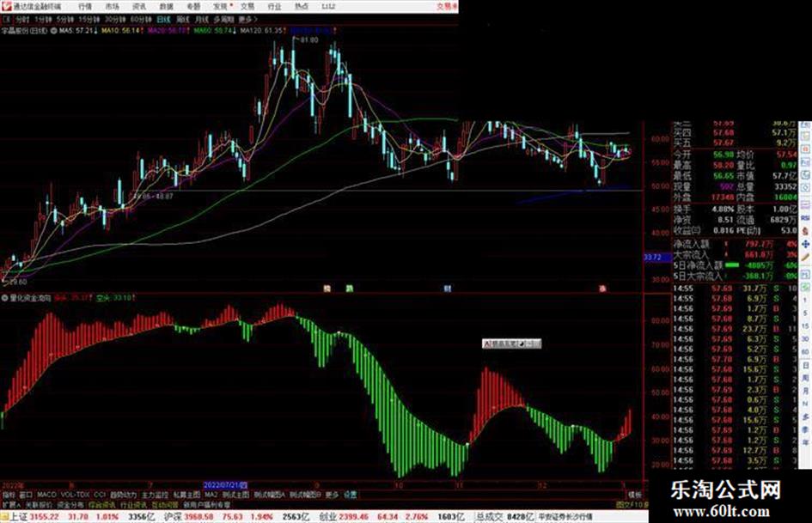Click the gear icon beside MA5 label
The height and width of the screenshot is (523, 812).
pos(53,31)
